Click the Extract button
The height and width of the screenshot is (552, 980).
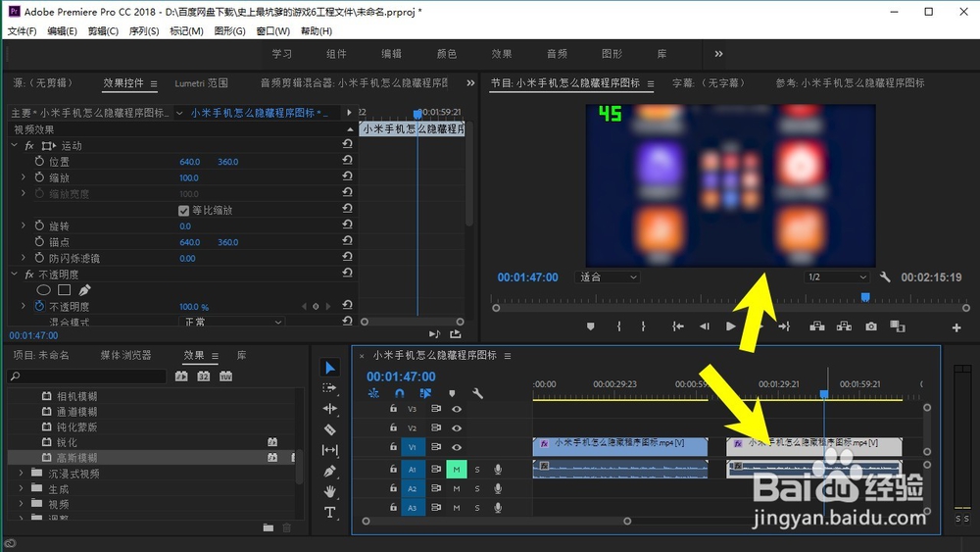pos(845,326)
